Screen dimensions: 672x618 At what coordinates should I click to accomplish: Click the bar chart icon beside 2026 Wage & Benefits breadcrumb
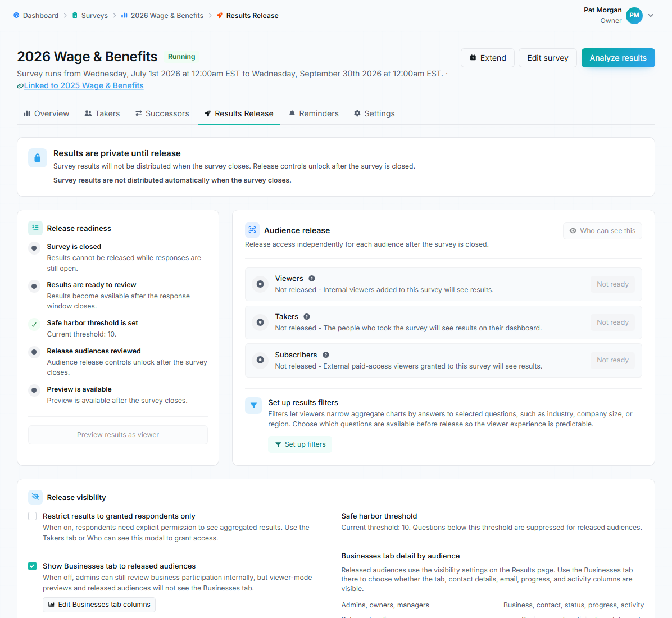(x=124, y=15)
